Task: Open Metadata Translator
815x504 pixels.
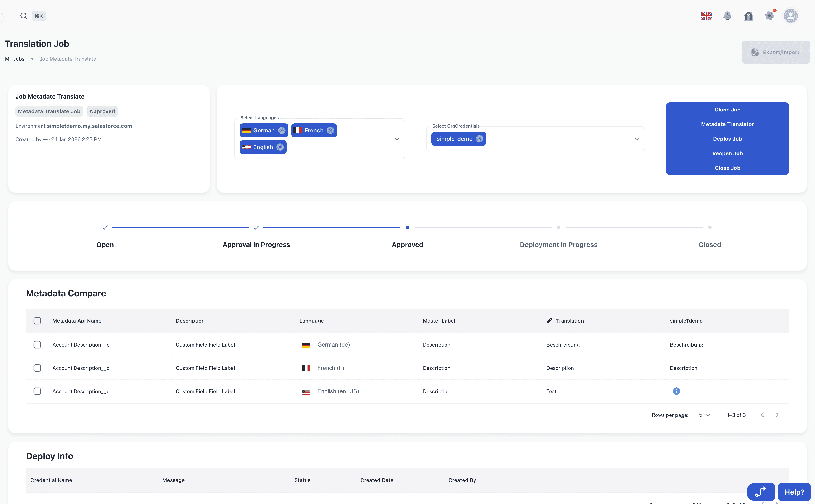Action: coord(727,124)
